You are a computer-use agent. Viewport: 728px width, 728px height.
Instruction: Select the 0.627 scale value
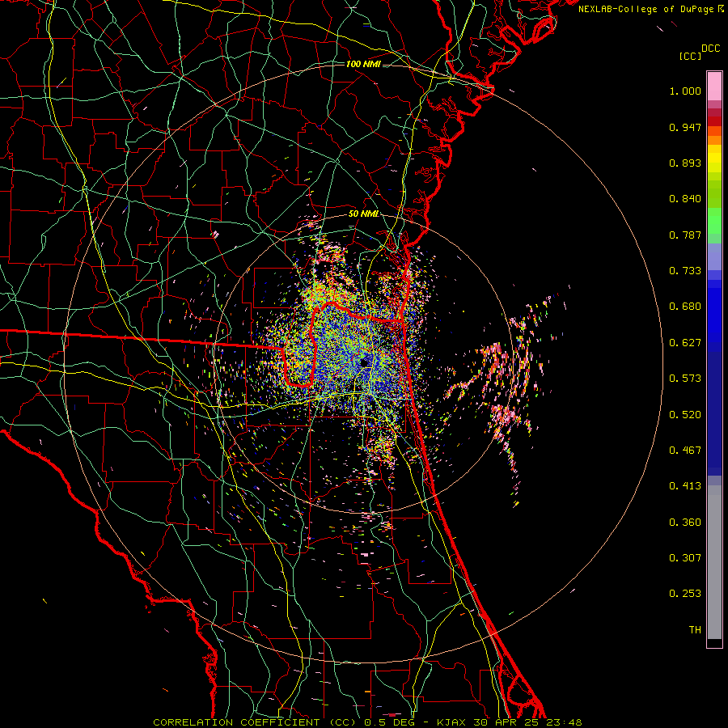[x=685, y=343]
